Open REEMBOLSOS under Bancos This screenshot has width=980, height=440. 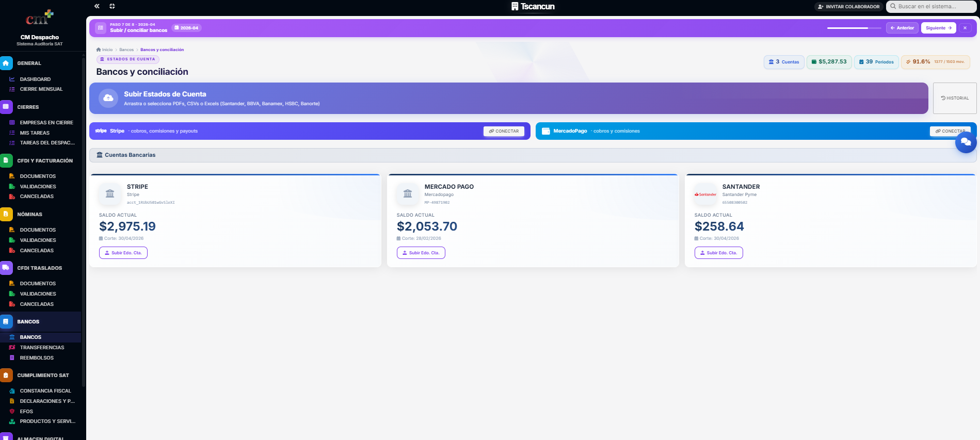coord(37,357)
